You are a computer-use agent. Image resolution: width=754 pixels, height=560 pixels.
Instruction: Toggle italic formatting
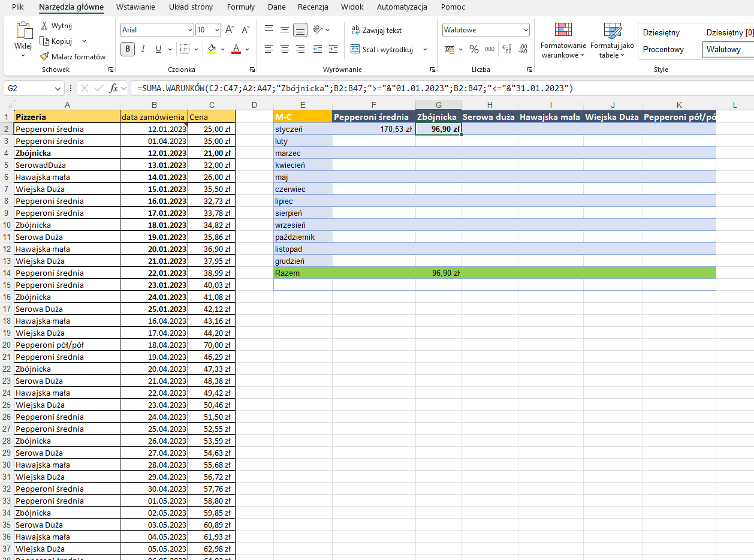click(143, 49)
